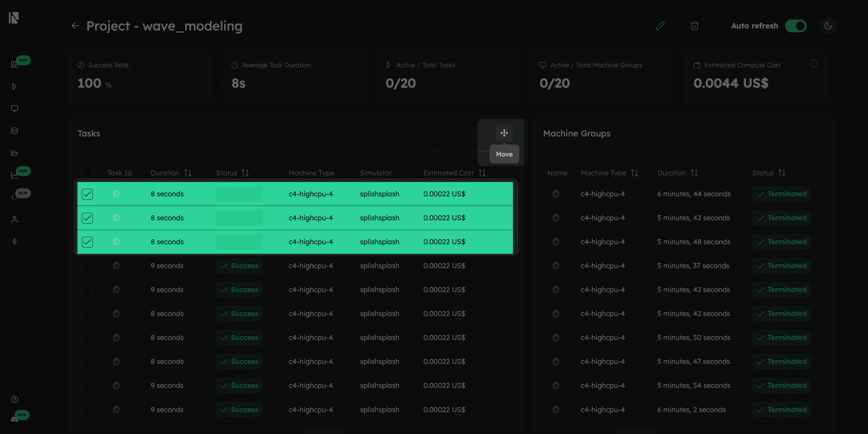Toggle the Auto refresh switch
868x434 pixels.
[796, 26]
